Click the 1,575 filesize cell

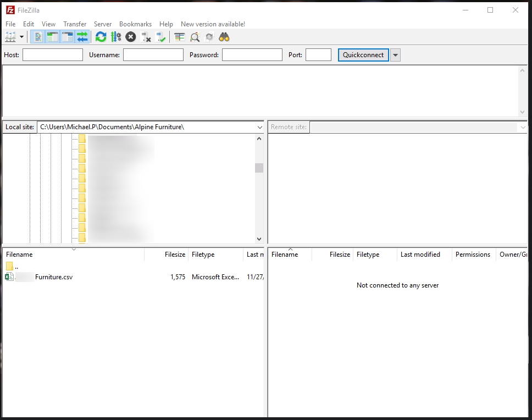[x=178, y=277]
